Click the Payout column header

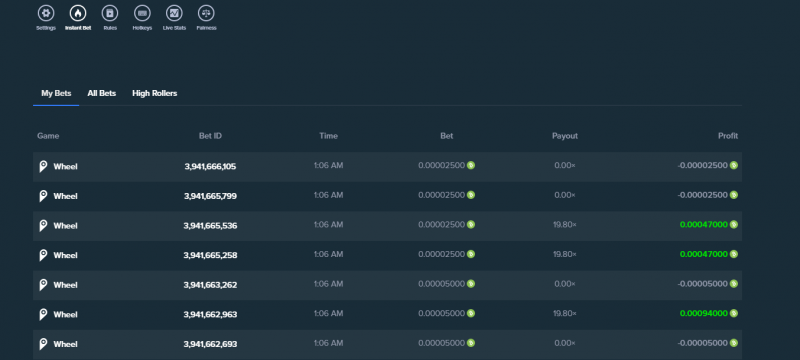pos(565,136)
